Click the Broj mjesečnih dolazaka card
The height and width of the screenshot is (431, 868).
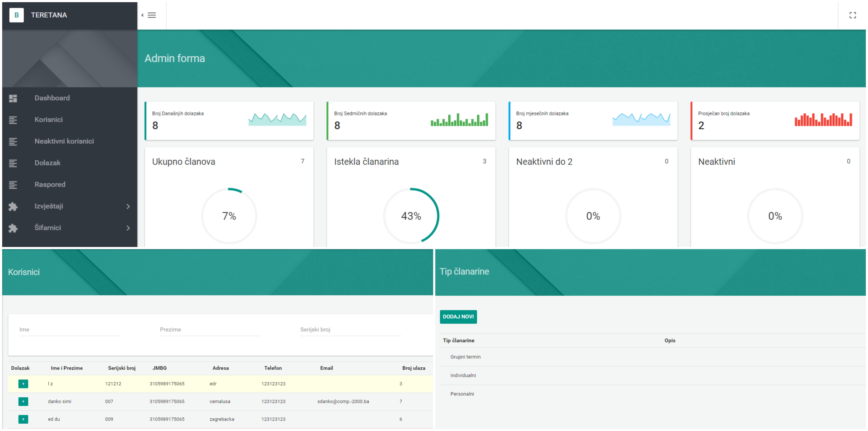[593, 121]
